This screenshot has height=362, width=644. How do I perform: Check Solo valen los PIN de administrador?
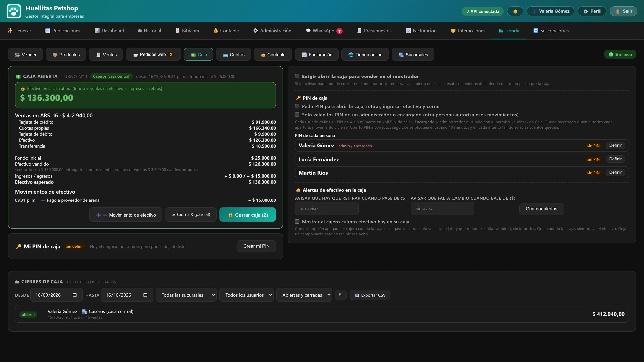(x=297, y=115)
